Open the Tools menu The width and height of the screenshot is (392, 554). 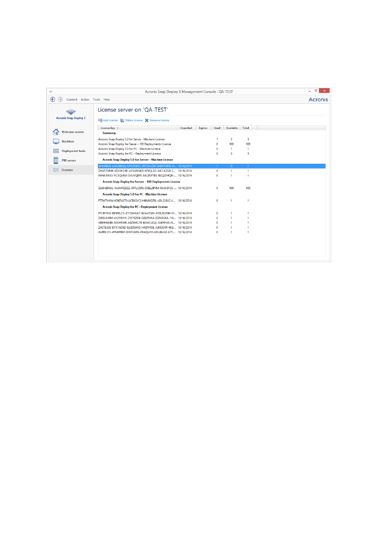(x=96, y=99)
